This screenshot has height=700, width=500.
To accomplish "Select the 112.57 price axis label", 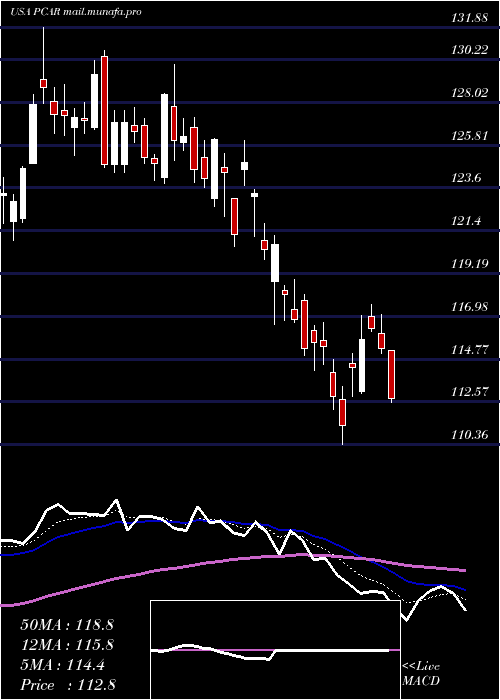I will pos(469,392).
